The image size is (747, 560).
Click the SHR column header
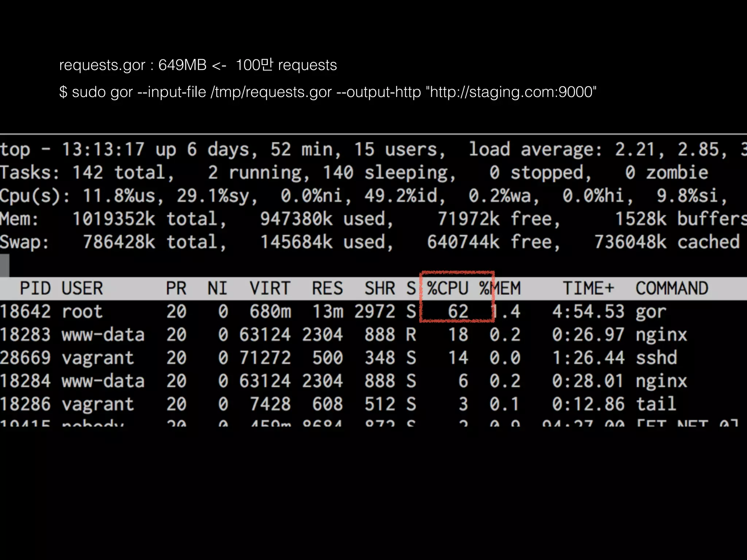tap(380, 288)
